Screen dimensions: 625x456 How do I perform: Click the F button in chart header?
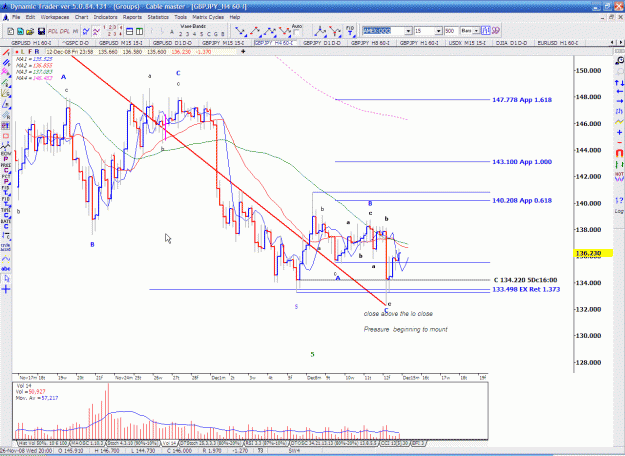30,51
